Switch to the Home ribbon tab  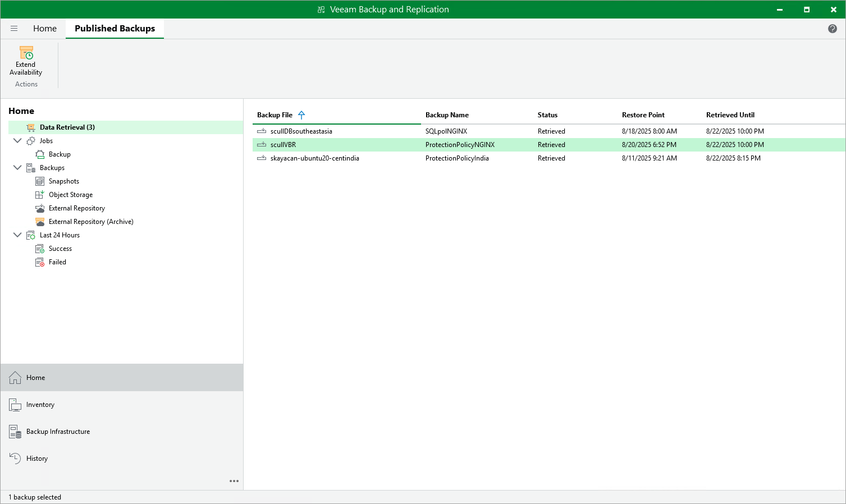click(x=45, y=29)
